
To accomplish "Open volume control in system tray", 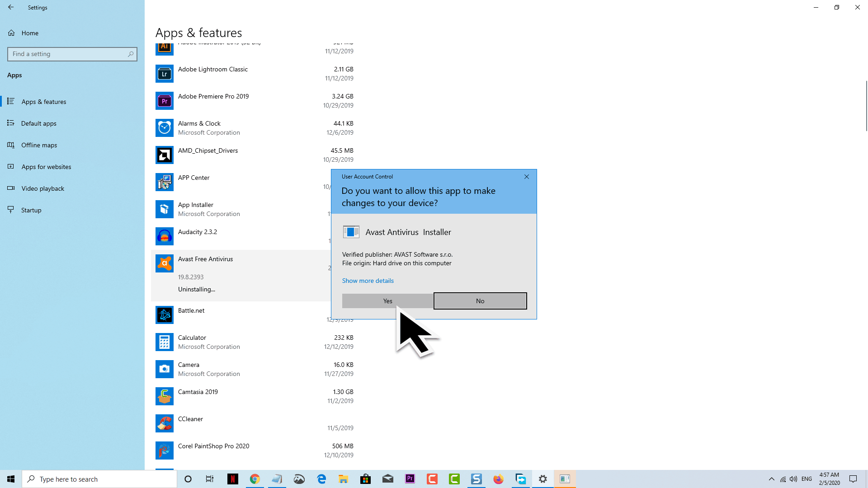I will [793, 479].
